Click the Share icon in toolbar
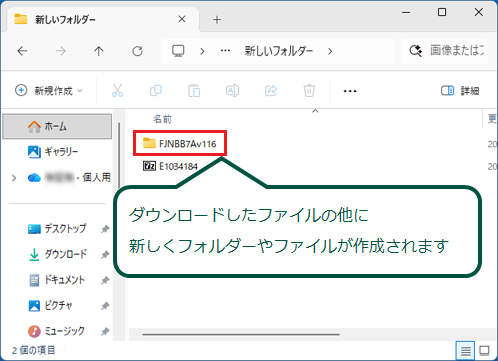Screen dimensions: 498x361 click(x=271, y=90)
